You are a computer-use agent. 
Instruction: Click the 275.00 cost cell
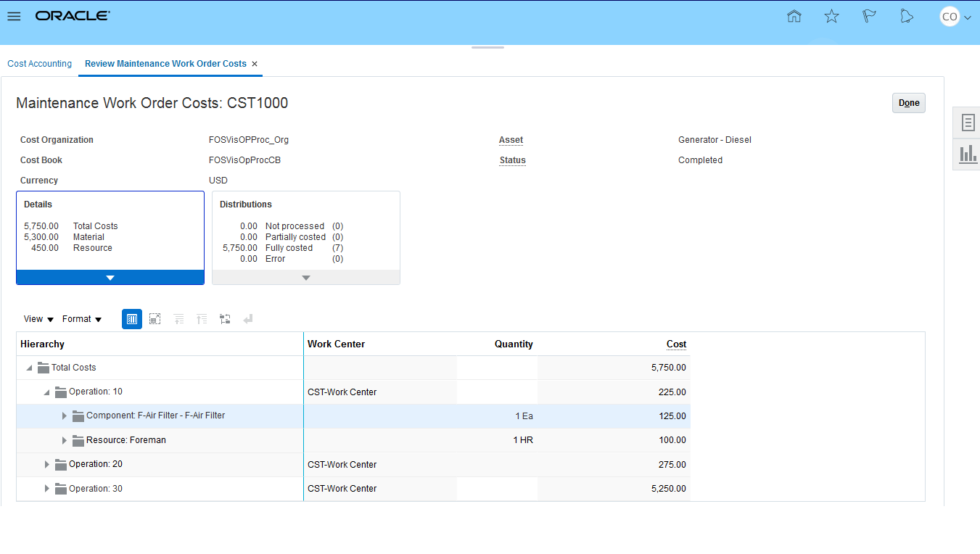[x=672, y=464]
